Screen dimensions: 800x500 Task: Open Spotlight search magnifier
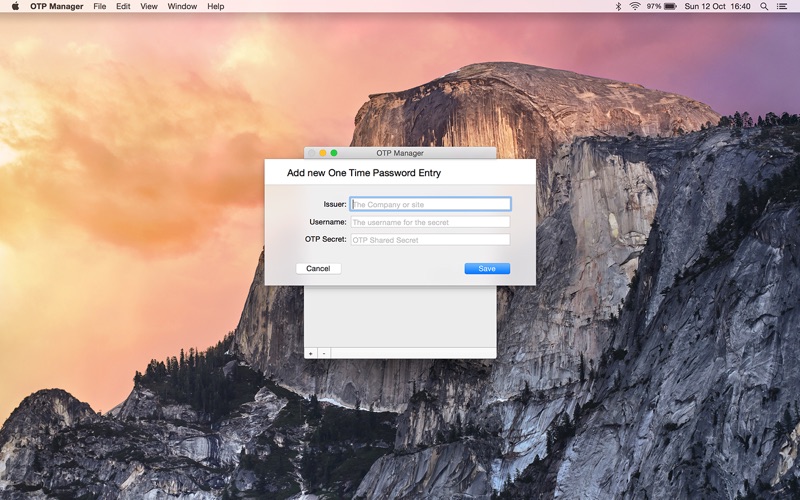[764, 6]
